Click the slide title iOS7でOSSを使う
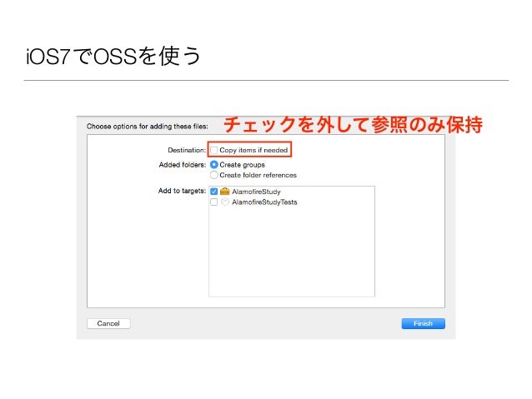 click(x=113, y=56)
